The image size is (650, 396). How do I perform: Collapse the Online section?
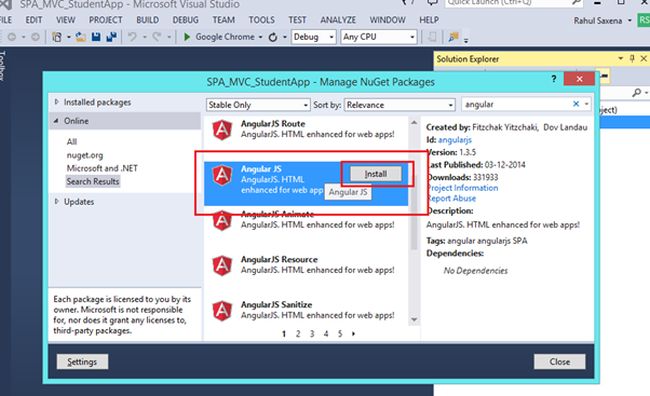coord(56,121)
